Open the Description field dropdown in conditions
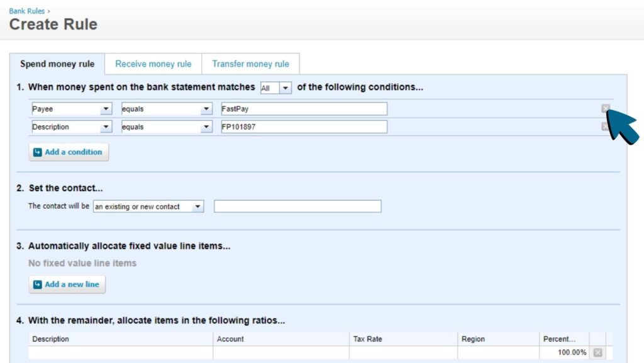Image resolution: width=644 pixels, height=363 pixels. [72, 127]
